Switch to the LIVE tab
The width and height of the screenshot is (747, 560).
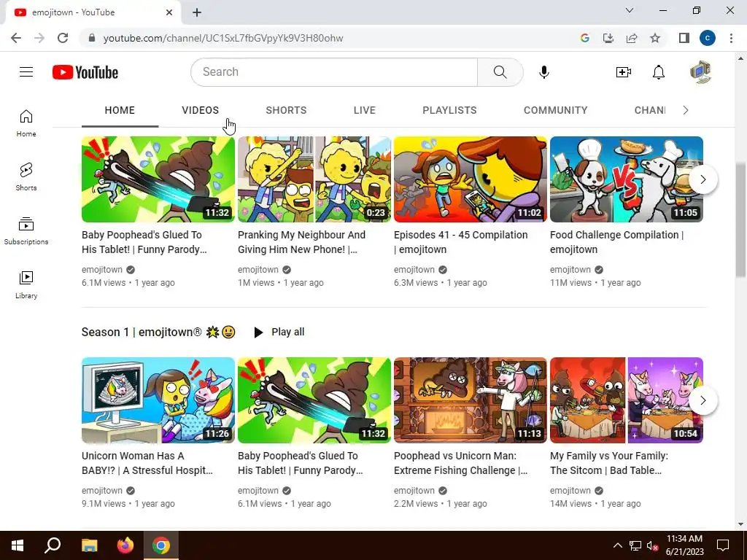point(365,111)
